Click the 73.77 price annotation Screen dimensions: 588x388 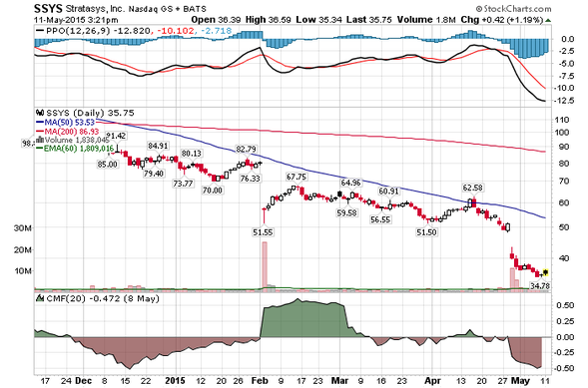point(183,184)
